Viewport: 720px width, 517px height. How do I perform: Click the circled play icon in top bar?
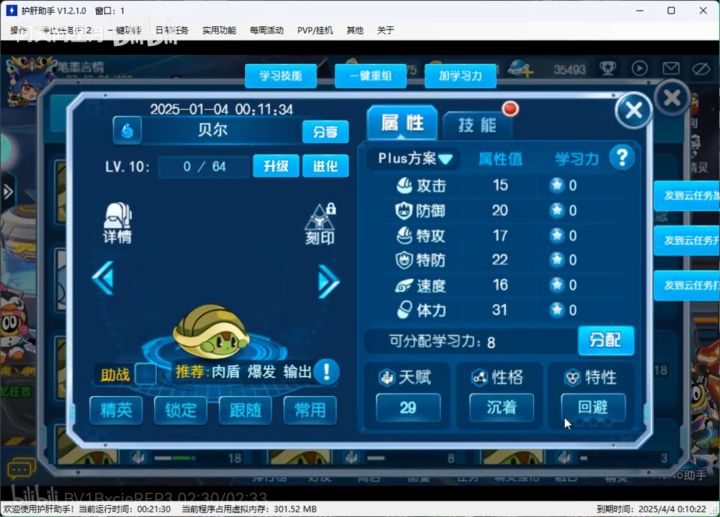coord(640,68)
